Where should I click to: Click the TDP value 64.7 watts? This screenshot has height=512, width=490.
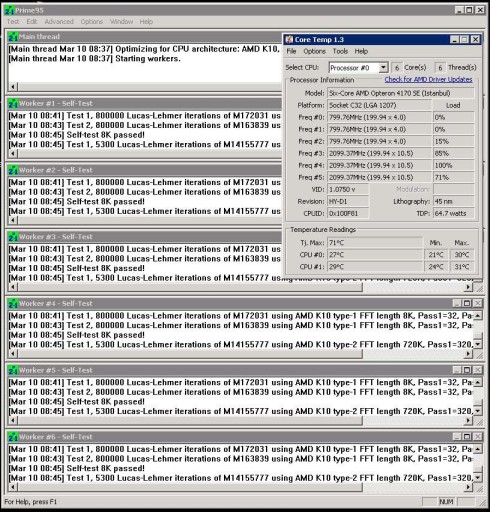click(454, 213)
